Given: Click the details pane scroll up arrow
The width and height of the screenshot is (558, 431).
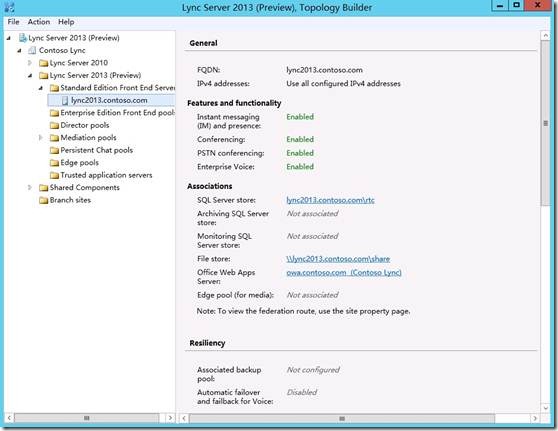Looking at the screenshot, I should [x=545, y=36].
